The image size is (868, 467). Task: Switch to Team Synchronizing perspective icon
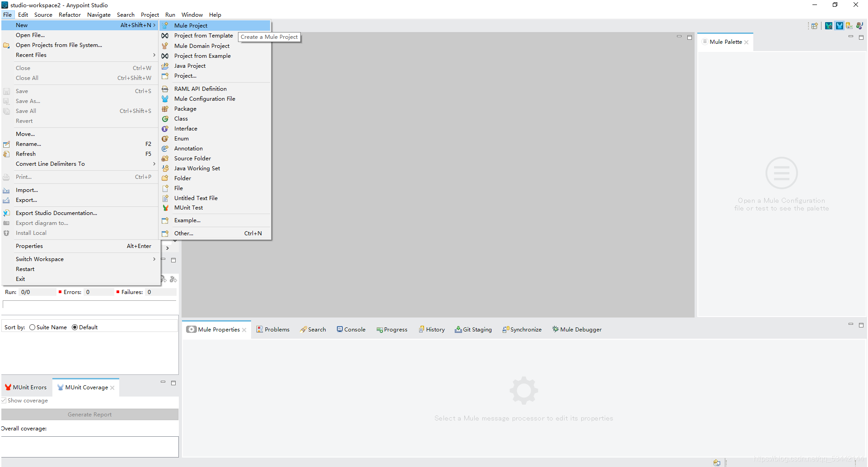tap(859, 26)
